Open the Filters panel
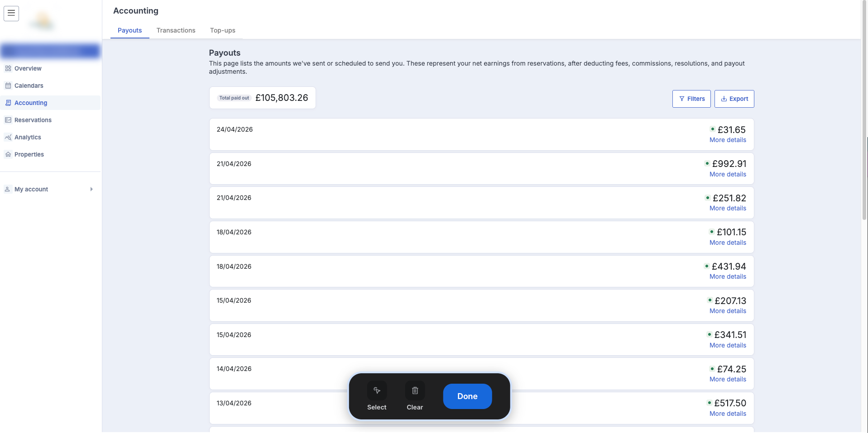Image resolution: width=868 pixels, height=433 pixels. [x=691, y=99]
